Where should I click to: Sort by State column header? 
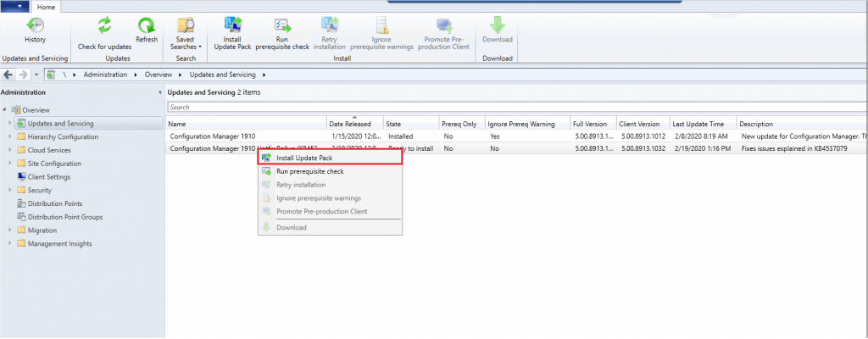[411, 124]
